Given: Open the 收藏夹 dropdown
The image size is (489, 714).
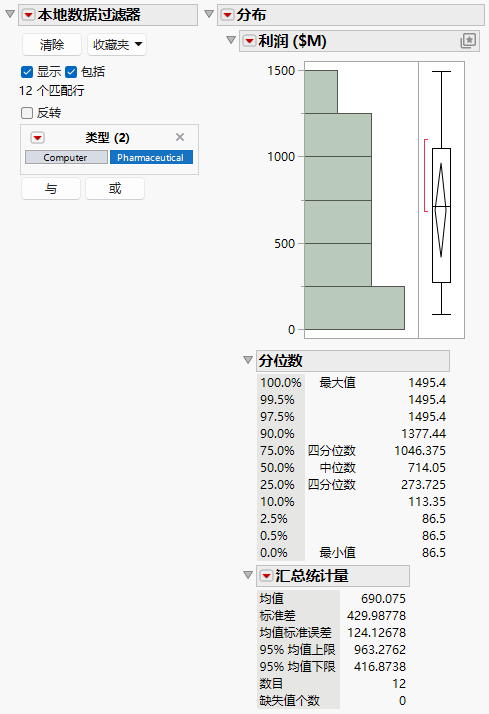Looking at the screenshot, I should coord(117,45).
